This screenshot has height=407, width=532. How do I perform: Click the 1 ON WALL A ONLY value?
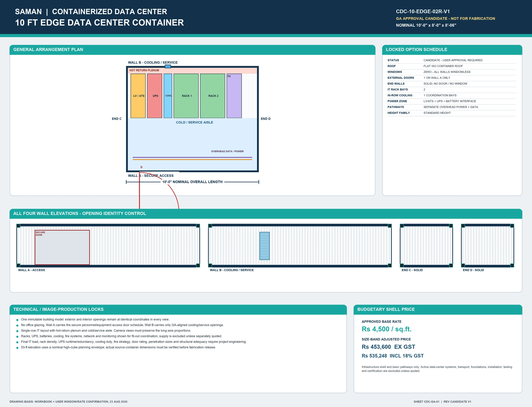[x=437, y=78]
